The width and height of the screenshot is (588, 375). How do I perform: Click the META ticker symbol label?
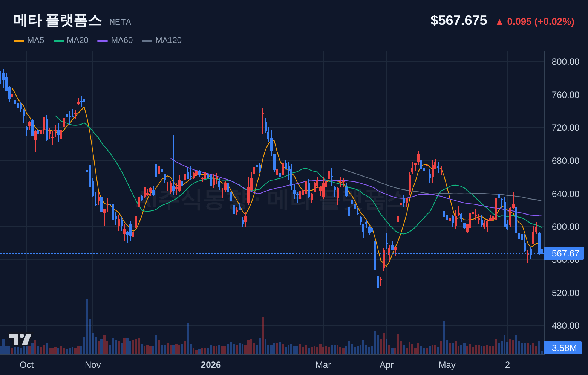pos(120,22)
